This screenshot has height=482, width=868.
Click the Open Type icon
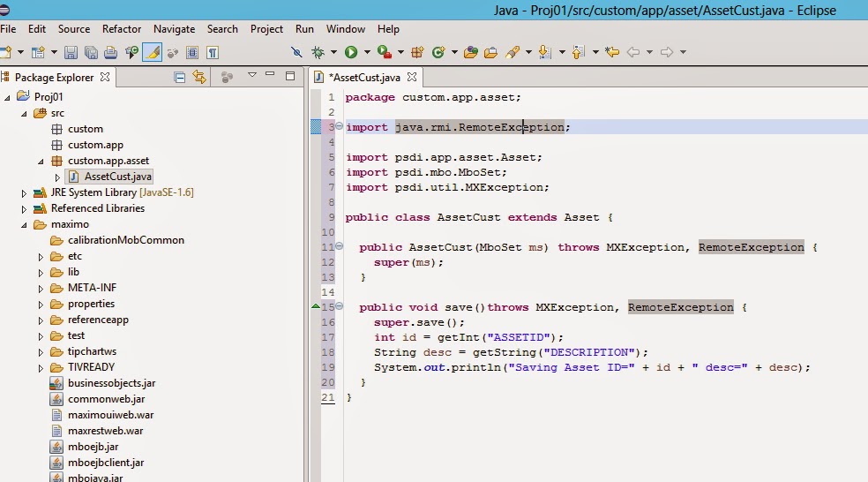coord(471,53)
